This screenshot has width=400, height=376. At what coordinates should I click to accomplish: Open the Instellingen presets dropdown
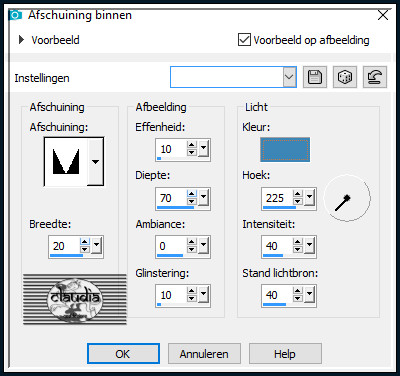point(289,77)
